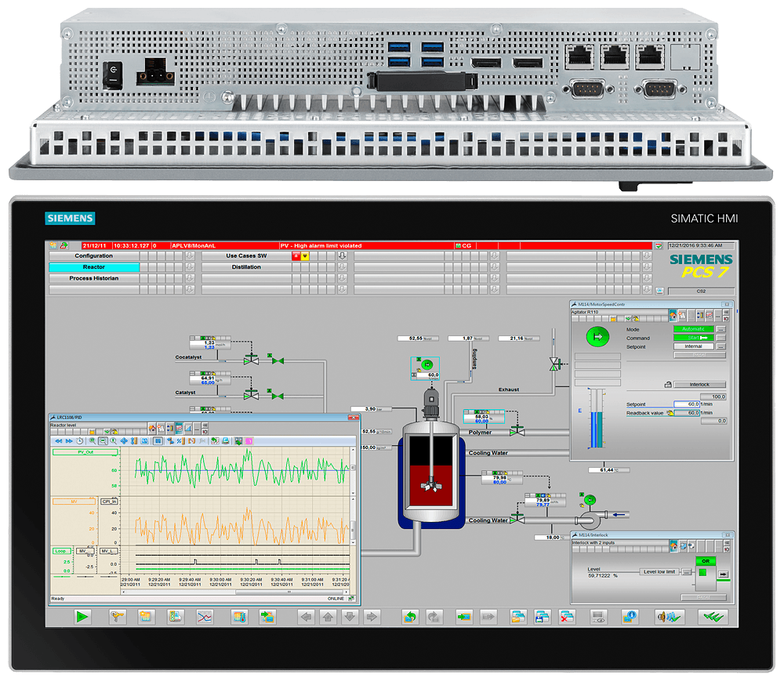The height and width of the screenshot is (681, 784).
Task: Open the trend view icon on the LRC1108/PID faceplate
Action: [x=178, y=428]
